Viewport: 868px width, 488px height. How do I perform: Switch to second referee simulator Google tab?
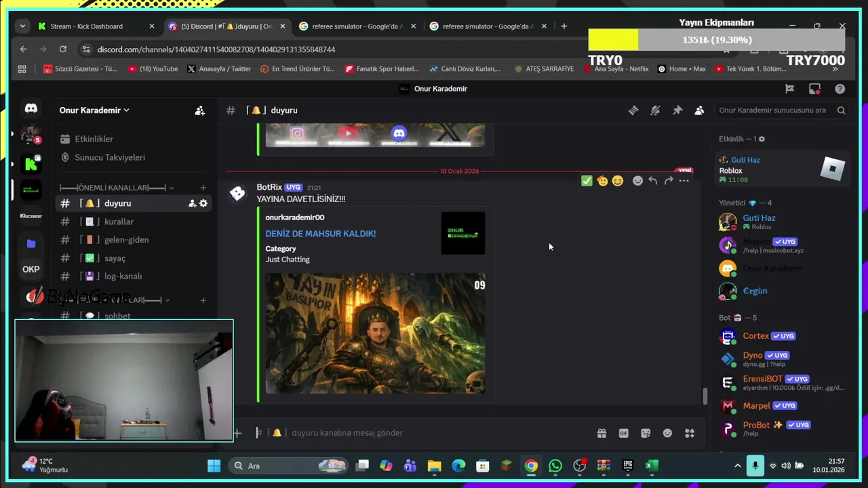click(x=488, y=26)
